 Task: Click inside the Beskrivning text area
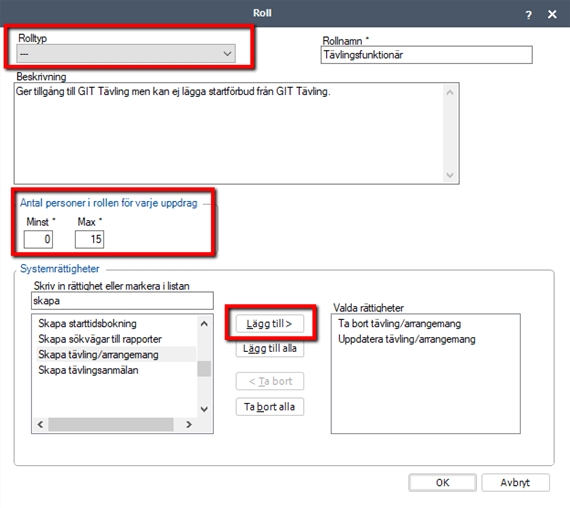(x=229, y=133)
